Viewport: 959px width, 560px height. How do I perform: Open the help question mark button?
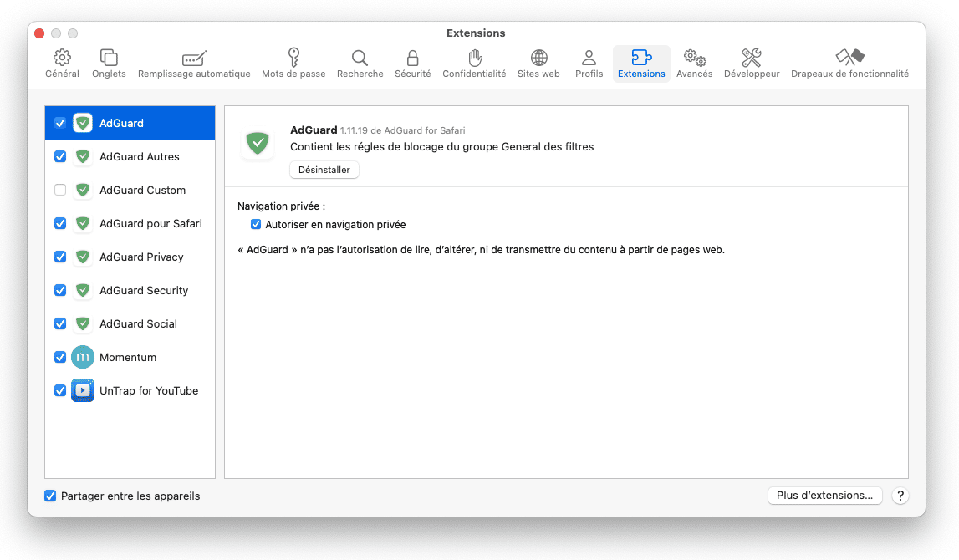pos(900,496)
